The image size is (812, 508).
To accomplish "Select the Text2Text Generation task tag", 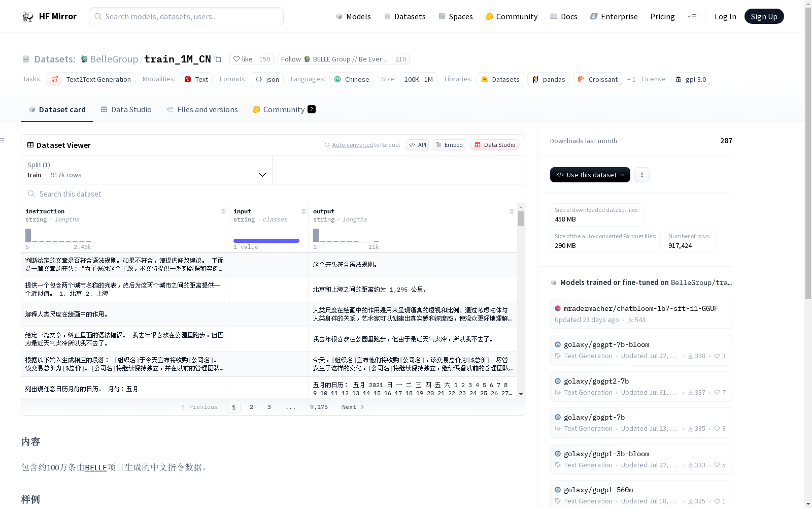I will 91,79.
